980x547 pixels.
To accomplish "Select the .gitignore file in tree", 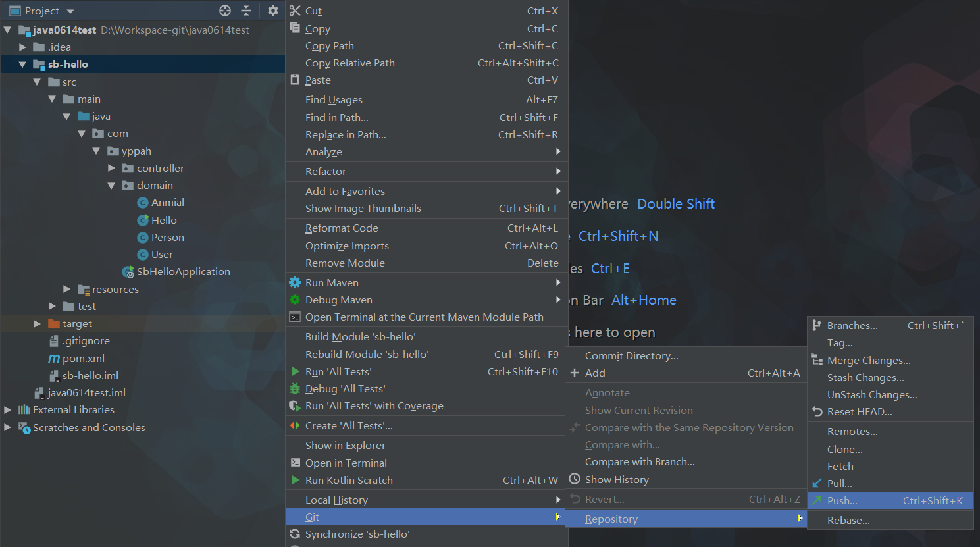I will (x=86, y=341).
